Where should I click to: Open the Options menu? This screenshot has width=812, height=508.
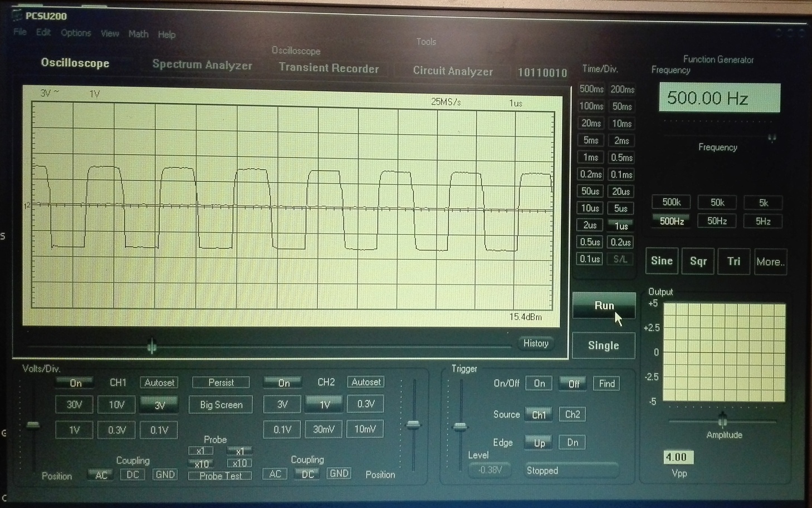tap(76, 33)
